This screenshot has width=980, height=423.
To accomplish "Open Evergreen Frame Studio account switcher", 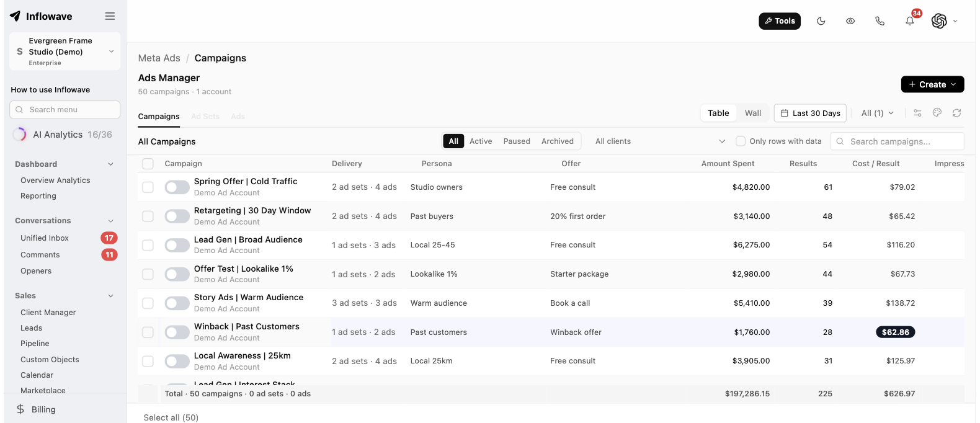I will coord(65,51).
